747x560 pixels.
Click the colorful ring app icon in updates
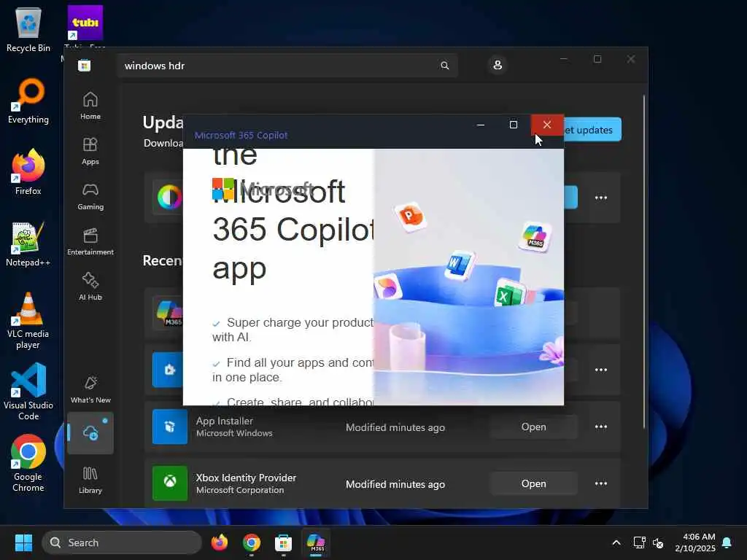point(169,197)
